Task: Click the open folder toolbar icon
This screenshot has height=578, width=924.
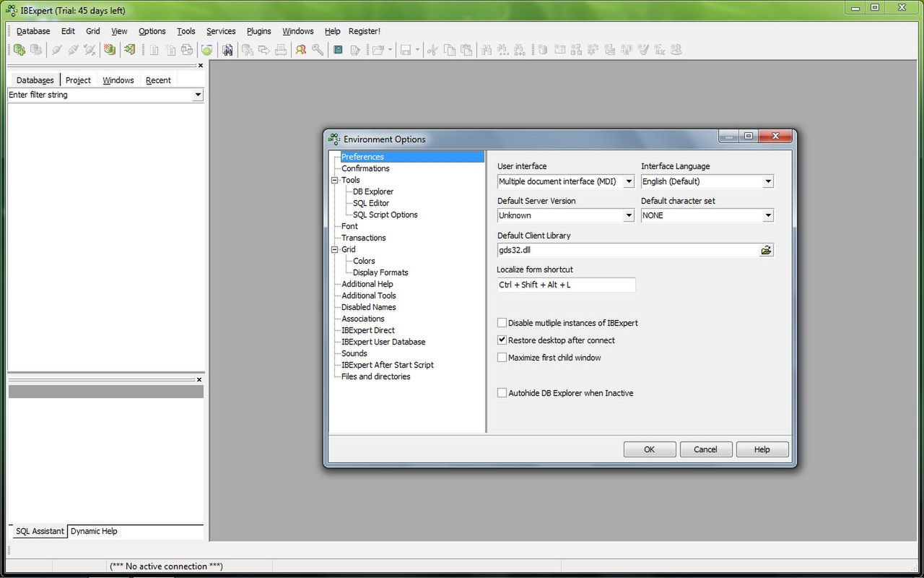Action: coord(378,50)
